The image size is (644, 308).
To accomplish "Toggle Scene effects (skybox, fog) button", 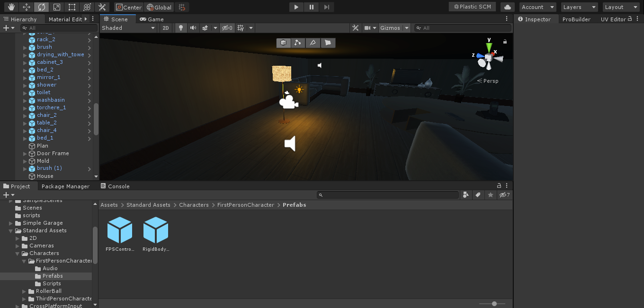I will (x=205, y=28).
